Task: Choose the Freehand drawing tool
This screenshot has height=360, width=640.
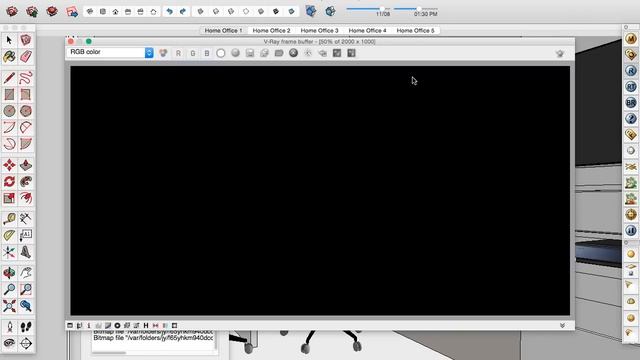Action: (x=26, y=78)
